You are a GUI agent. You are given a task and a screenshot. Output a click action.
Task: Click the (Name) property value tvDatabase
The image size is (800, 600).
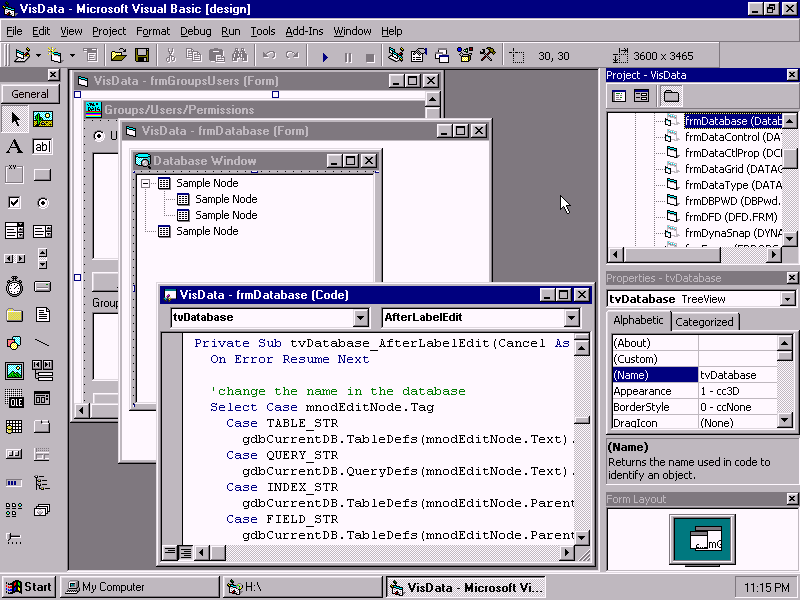click(737, 375)
